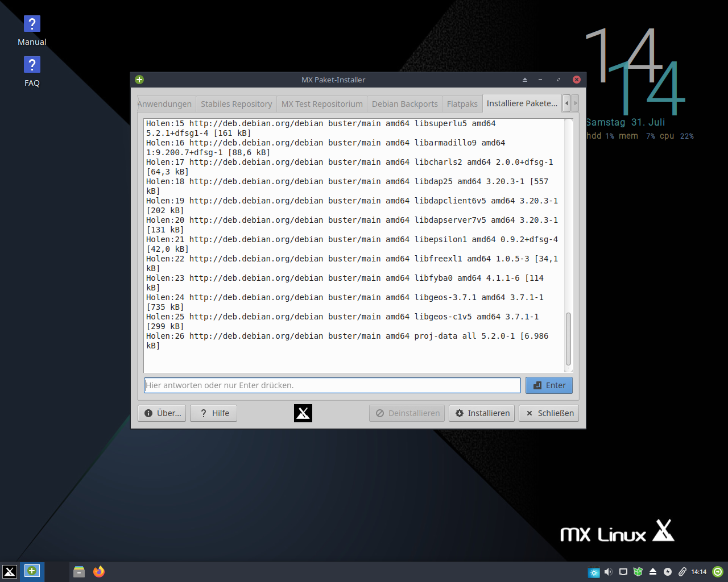
Task: Click the 'Samstag 31. Juli' conky date
Action: click(625, 122)
